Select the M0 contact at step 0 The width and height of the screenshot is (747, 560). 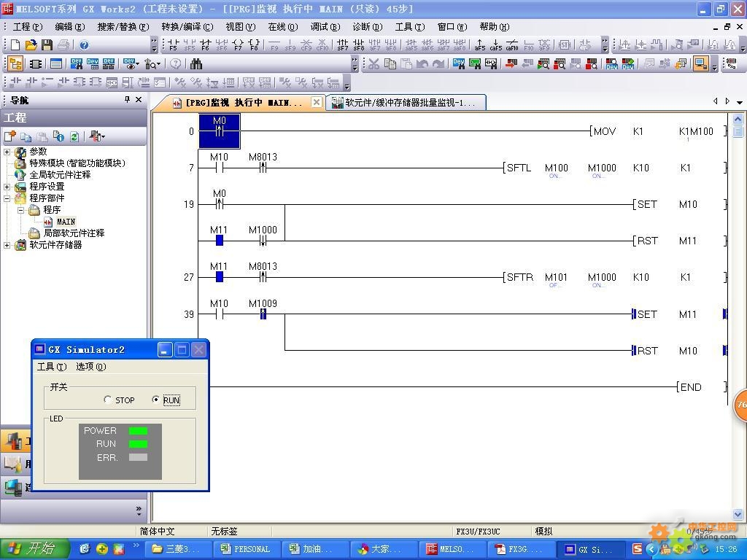click(219, 131)
